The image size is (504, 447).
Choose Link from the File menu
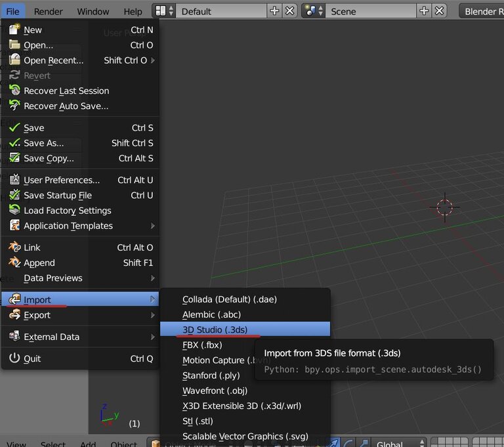(x=80, y=247)
